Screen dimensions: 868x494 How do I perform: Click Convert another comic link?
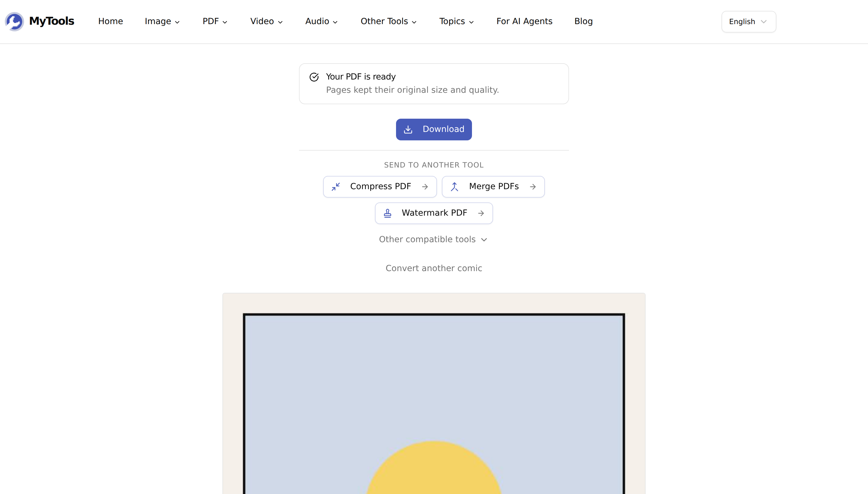pyautogui.click(x=434, y=268)
